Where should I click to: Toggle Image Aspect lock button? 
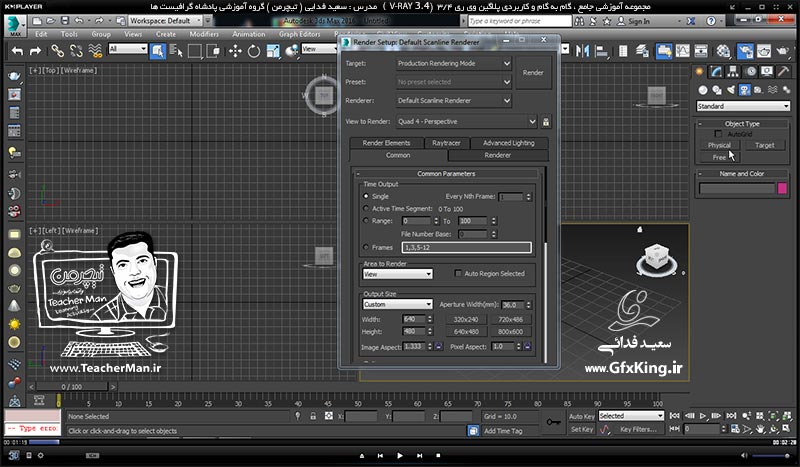438,346
